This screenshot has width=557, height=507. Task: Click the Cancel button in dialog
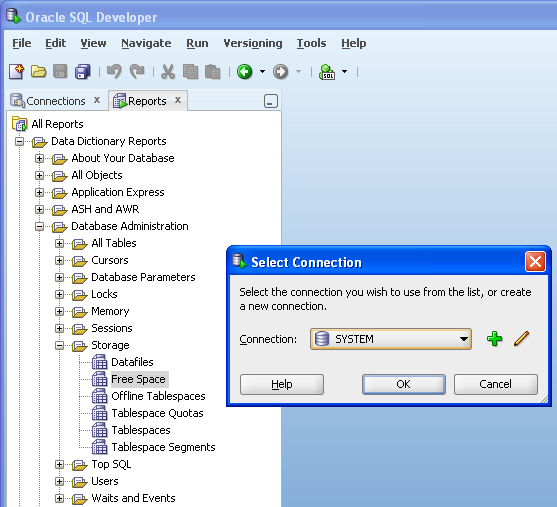496,384
